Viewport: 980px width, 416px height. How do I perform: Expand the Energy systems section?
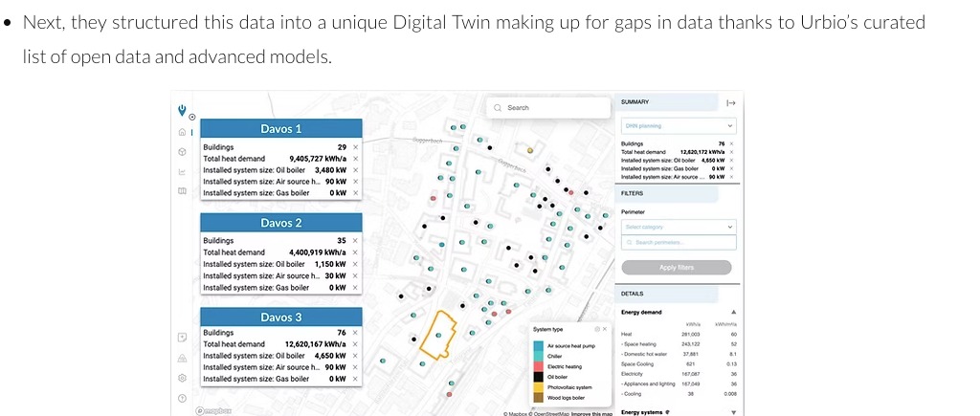click(x=733, y=412)
